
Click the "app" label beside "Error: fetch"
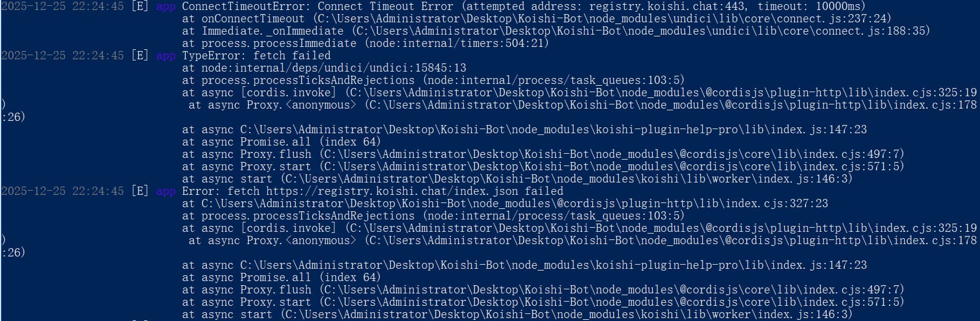[166, 191]
